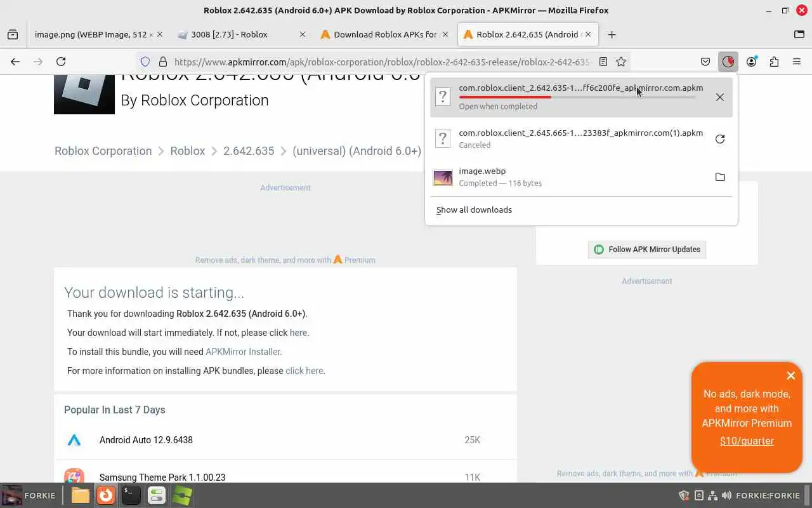Viewport: 812px width, 508px height.
Task: Click Follow APK Mirror Updates button
Action: tap(647, 250)
